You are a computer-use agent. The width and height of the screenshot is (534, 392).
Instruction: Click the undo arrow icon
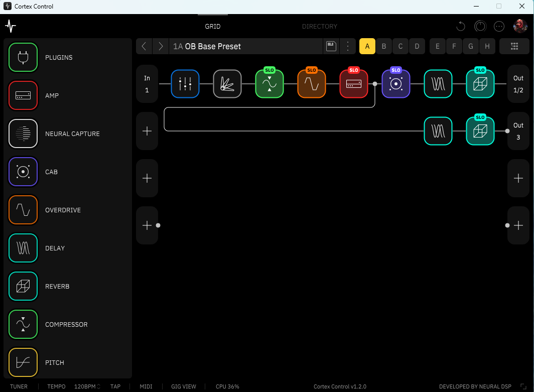460,26
